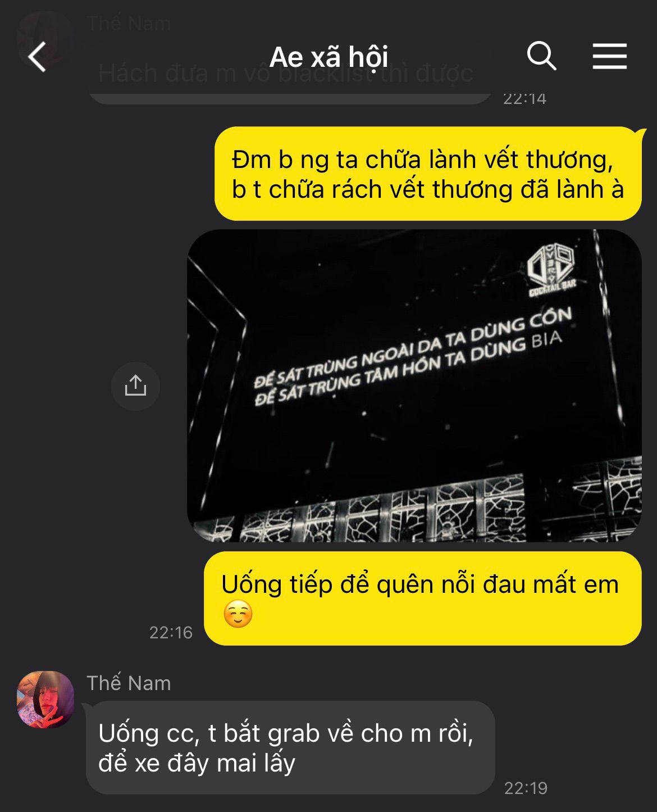Image resolution: width=657 pixels, height=812 pixels.
Task: Tap the 22:16 timestamp
Action: (x=171, y=633)
